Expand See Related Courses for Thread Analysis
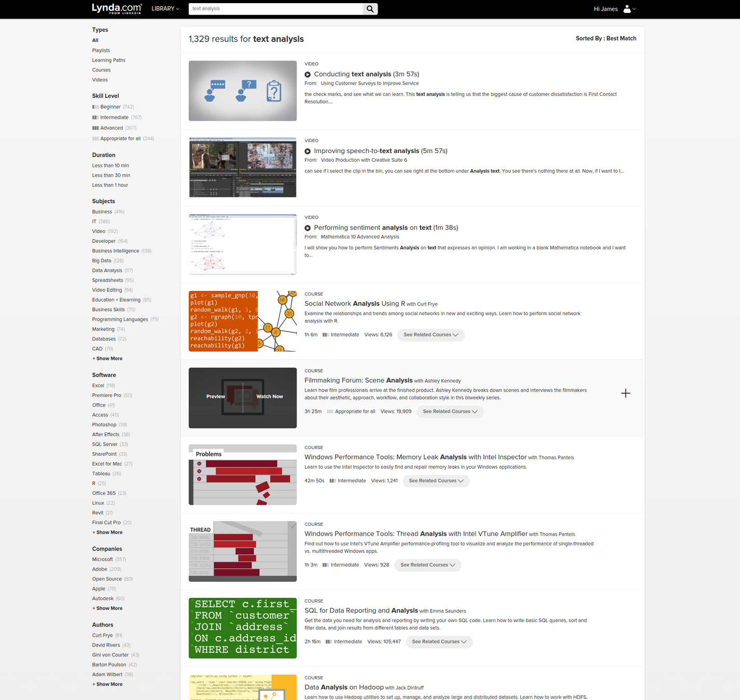This screenshot has width=740, height=700. (428, 565)
